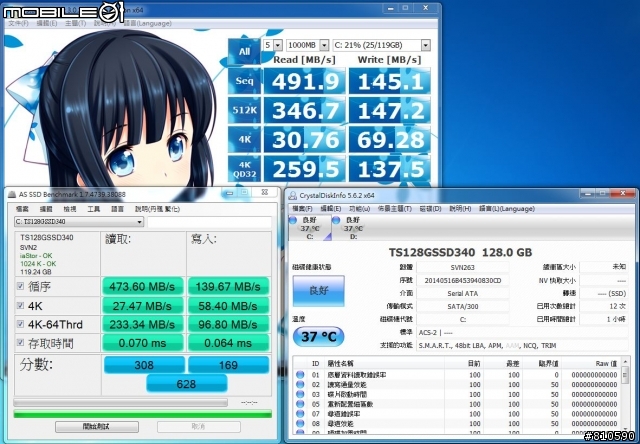The width and height of the screenshot is (640, 444).
Task: Click the AS SSD Benchmark title bar icon
Action: (x=12, y=194)
